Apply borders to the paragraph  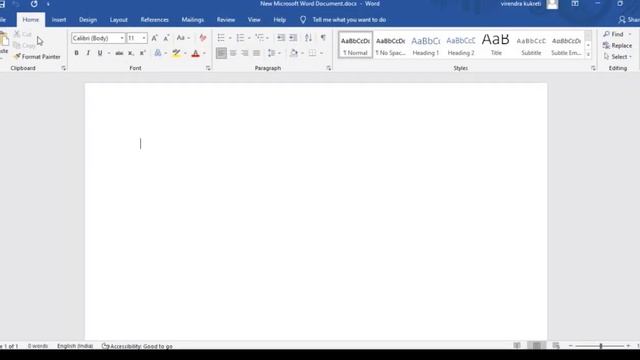[312, 53]
